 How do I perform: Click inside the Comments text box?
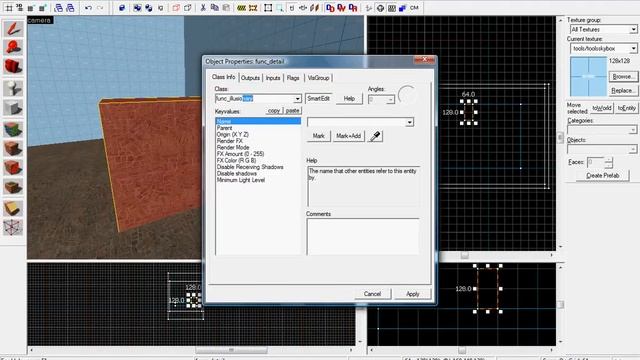point(363,236)
